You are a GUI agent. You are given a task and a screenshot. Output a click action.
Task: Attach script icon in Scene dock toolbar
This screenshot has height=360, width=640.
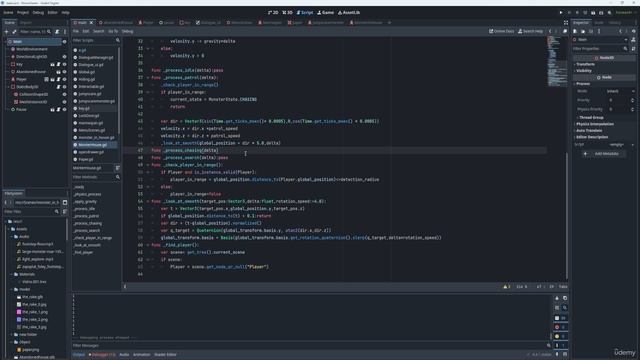(x=57, y=31)
